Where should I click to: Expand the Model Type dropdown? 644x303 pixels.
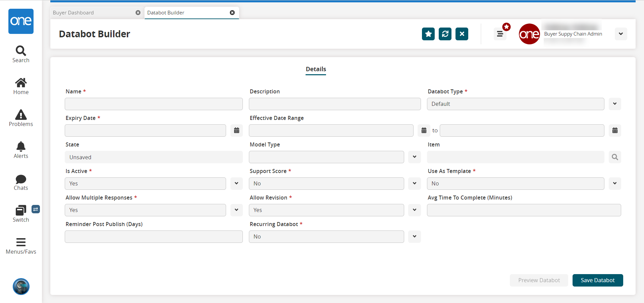coord(414,157)
